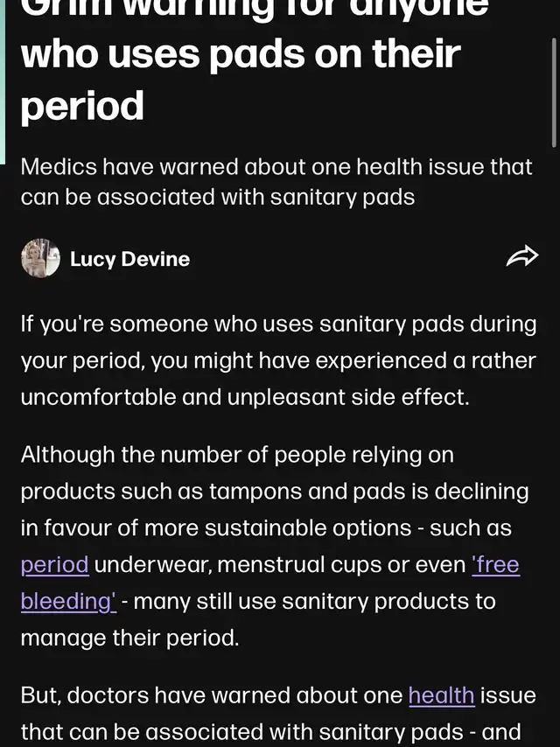
Task: Tap the text 'uncomfortable and unpleasant side effect'
Action: (x=245, y=396)
